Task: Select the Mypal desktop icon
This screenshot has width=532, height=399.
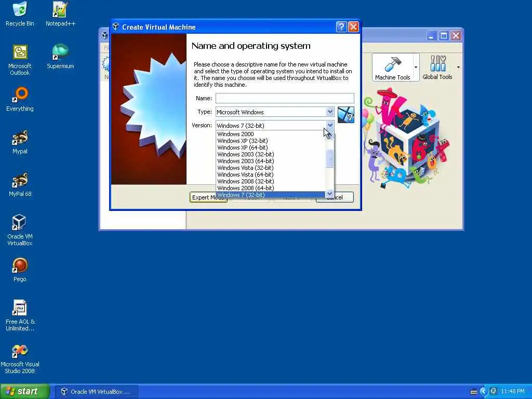Action: pos(20,142)
